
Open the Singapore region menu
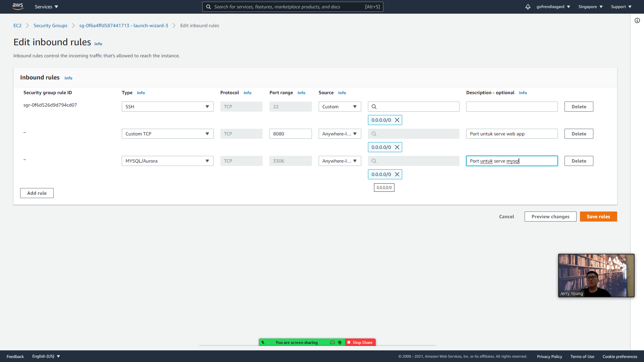590,7
